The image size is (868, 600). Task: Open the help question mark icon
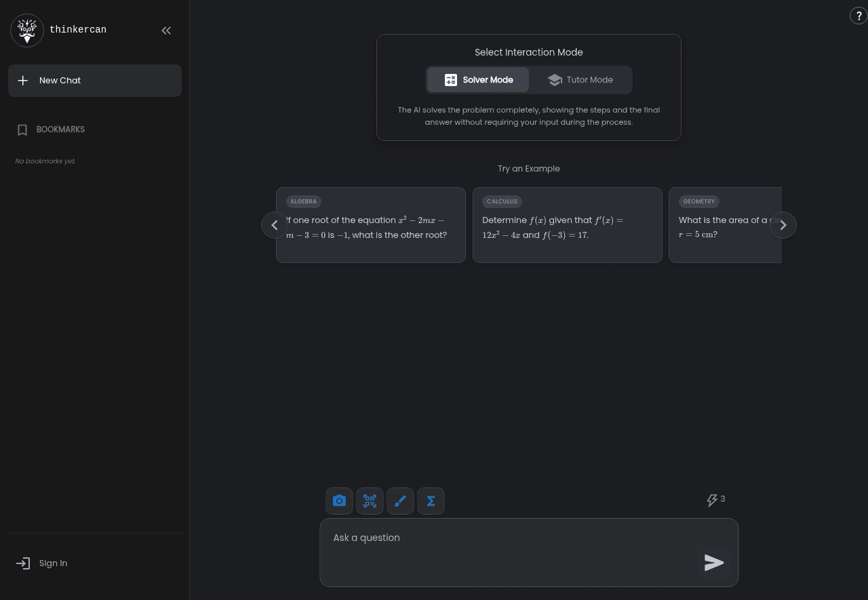[x=858, y=16]
